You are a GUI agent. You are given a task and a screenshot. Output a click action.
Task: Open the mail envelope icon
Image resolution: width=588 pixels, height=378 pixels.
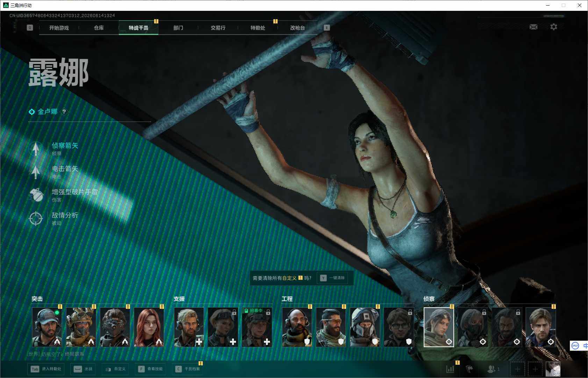pos(533,27)
